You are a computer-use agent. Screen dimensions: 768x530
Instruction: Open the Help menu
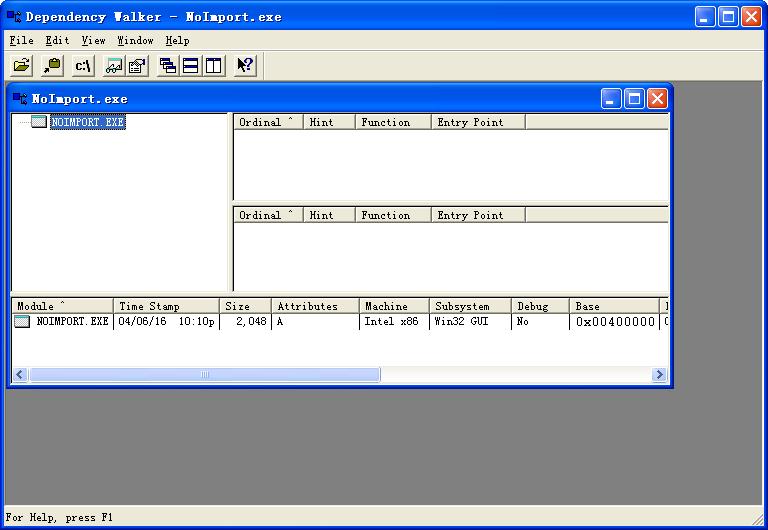click(177, 40)
